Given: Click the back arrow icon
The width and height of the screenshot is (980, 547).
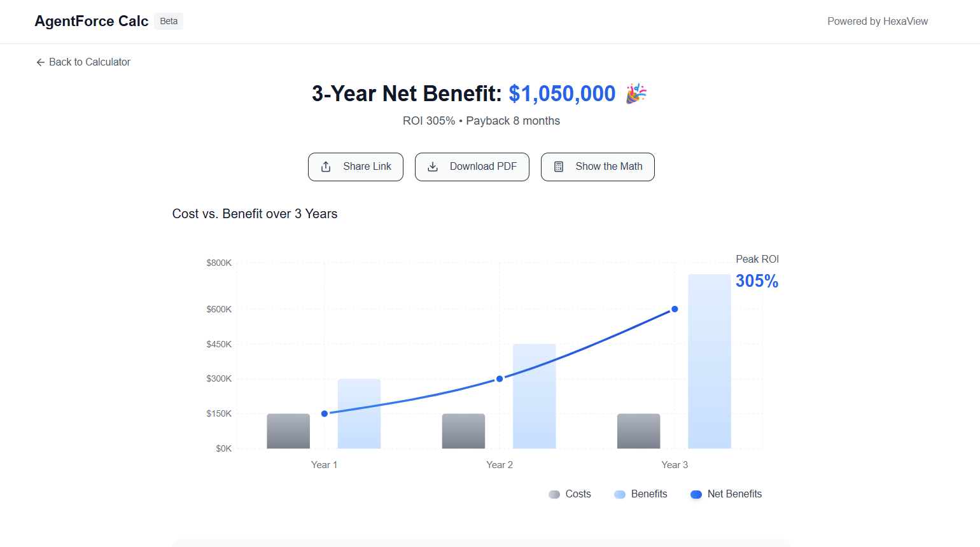Looking at the screenshot, I should pos(40,62).
